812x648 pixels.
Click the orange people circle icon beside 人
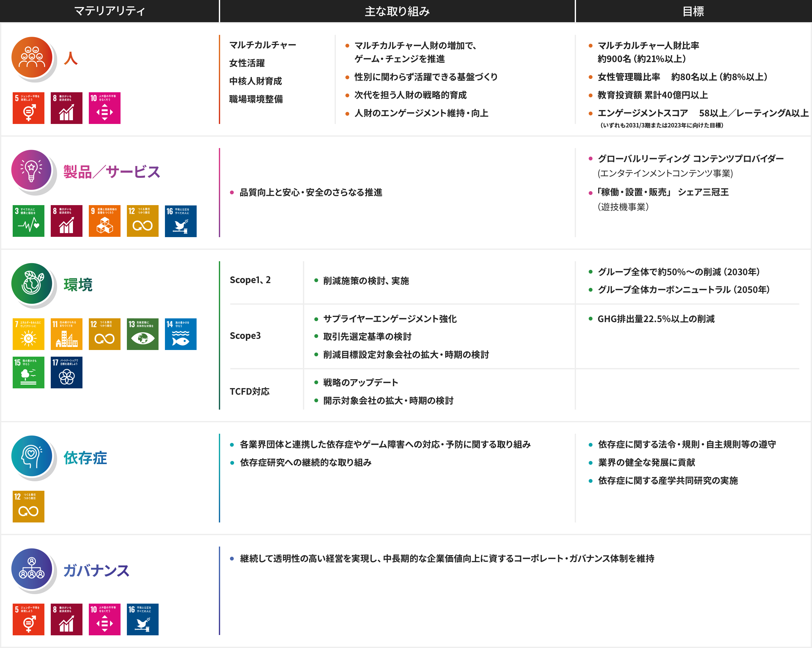tap(32, 58)
